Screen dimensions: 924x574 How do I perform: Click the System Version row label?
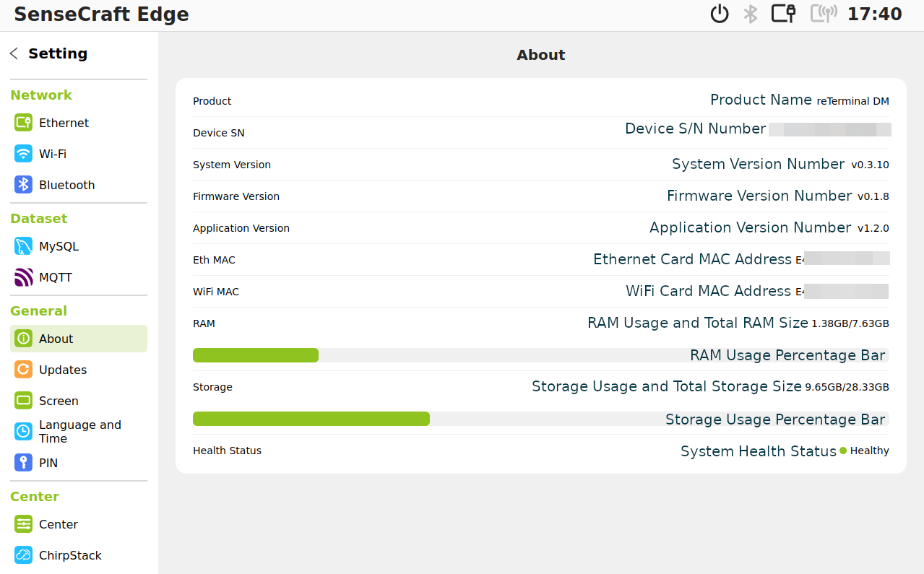(x=232, y=165)
